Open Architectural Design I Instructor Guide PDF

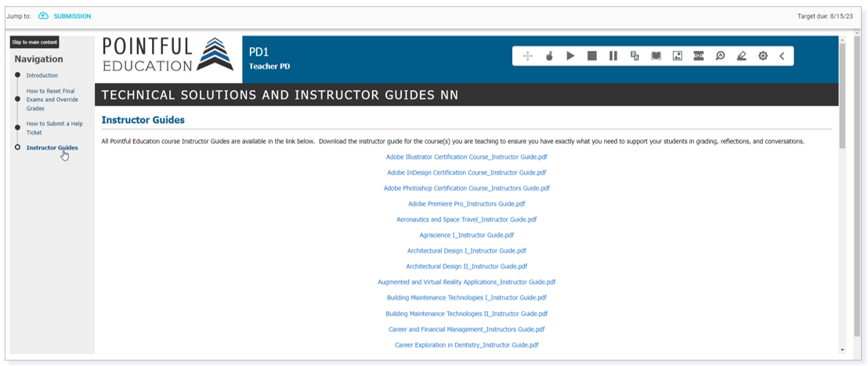(467, 251)
